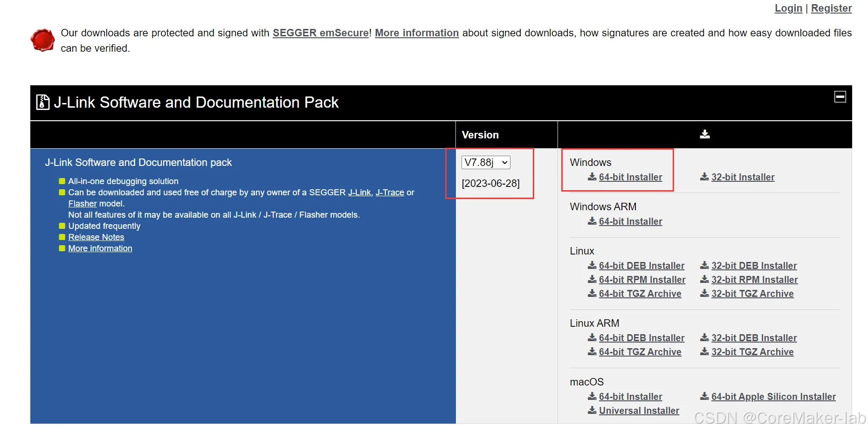Click download icon beside Linux 32-bit RPM Installer
Viewport: 868px width, 433px height.
[704, 279]
